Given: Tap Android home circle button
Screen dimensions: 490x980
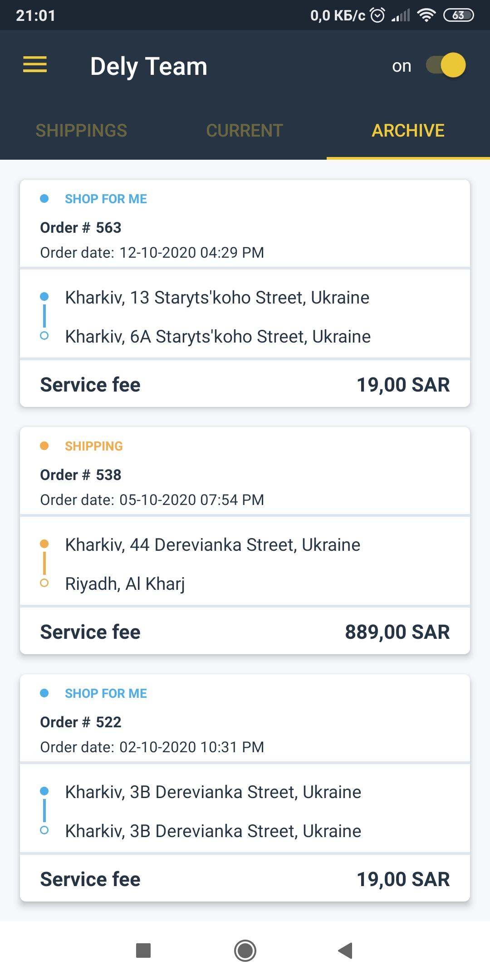Looking at the screenshot, I should pos(245,951).
